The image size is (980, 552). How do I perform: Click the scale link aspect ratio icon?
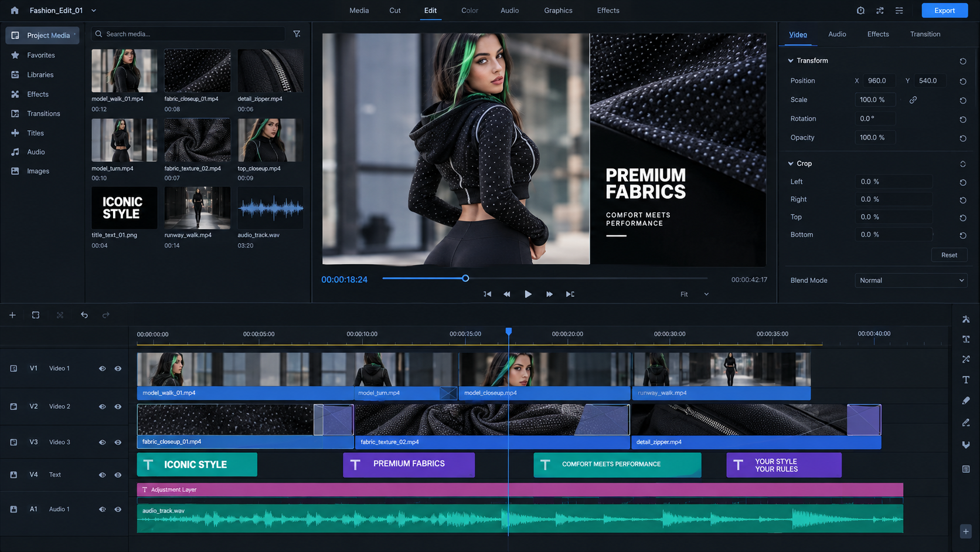(x=913, y=100)
